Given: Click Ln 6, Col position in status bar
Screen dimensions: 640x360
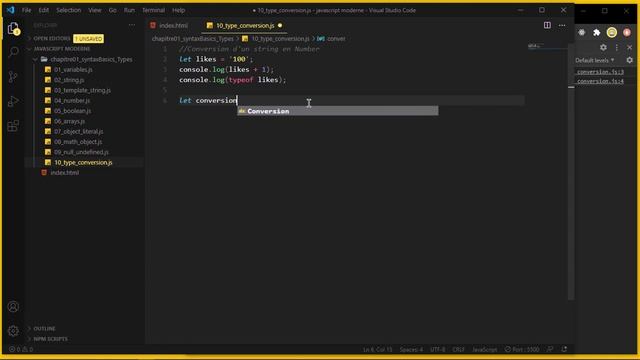Looking at the screenshot, I should point(377,349).
